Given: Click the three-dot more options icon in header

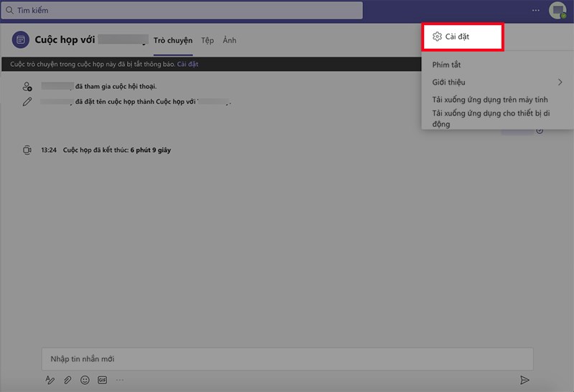Looking at the screenshot, I should pos(535,10).
